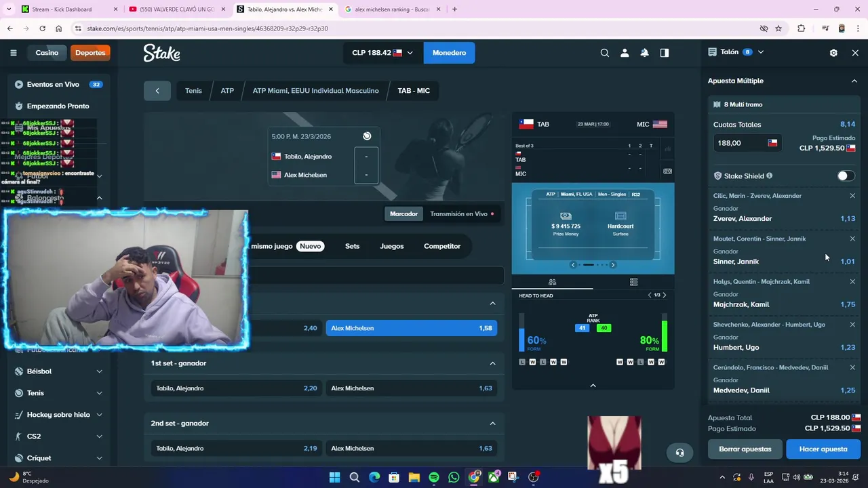
Task: Click the Stake logo
Action: click(161, 53)
